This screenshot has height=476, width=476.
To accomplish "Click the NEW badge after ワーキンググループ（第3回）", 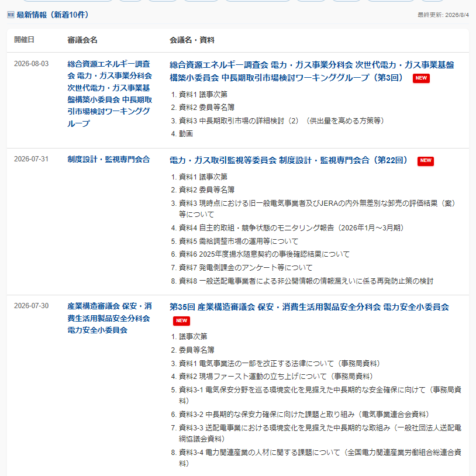I will pyautogui.click(x=421, y=78).
